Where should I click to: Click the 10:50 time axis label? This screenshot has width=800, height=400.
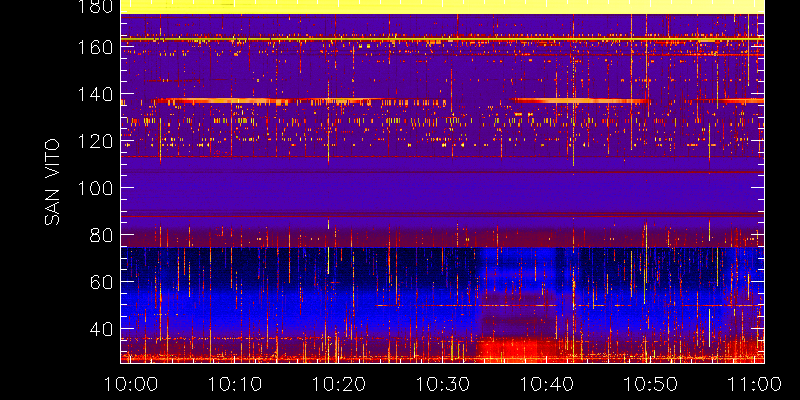coord(653,384)
